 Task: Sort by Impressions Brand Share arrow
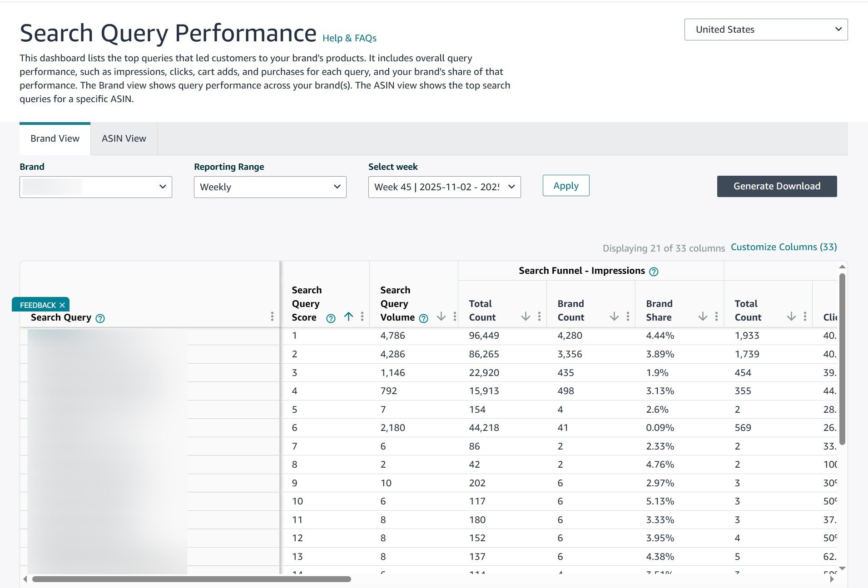(703, 316)
